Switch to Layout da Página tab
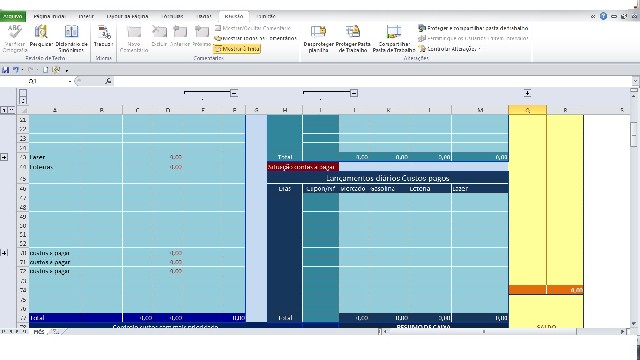 tap(127, 16)
